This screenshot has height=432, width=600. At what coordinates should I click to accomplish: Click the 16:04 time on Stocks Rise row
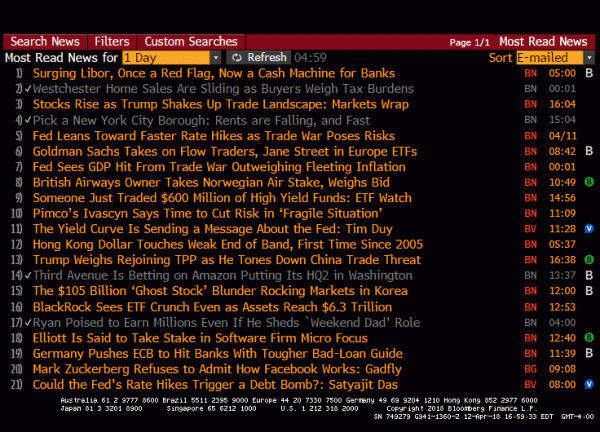click(562, 104)
